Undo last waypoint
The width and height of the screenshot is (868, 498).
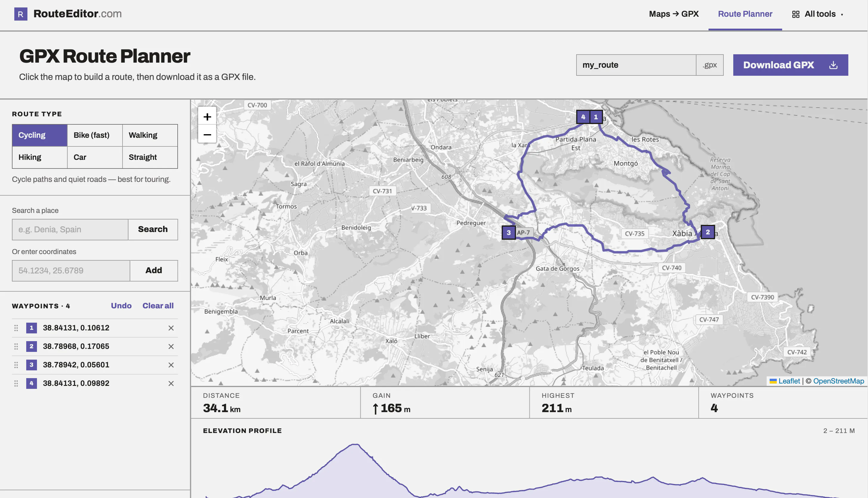pos(121,306)
